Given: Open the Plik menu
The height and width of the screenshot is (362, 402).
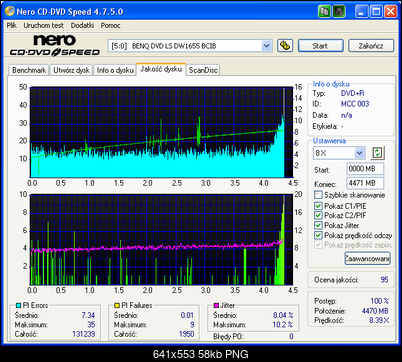Looking at the screenshot, I should (12, 25).
